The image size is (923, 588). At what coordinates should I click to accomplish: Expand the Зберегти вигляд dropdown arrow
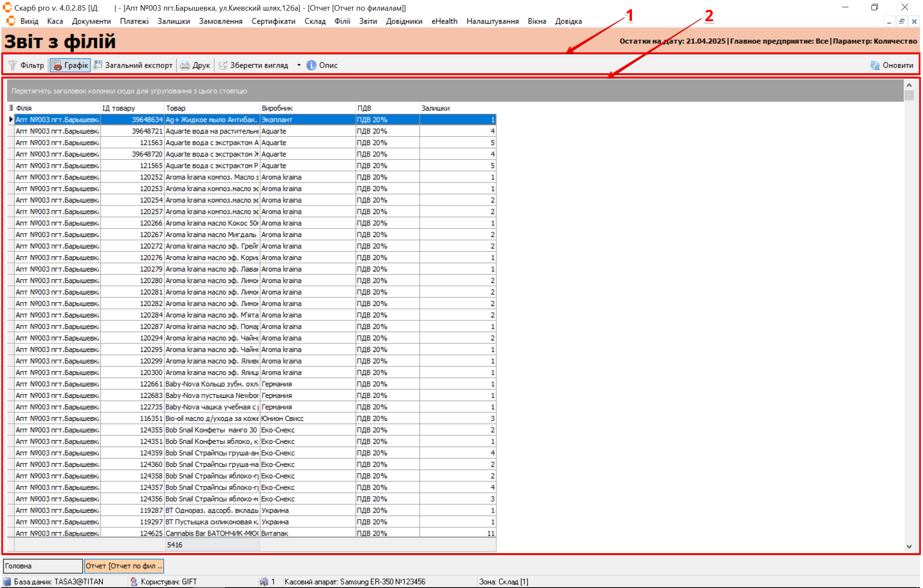(299, 65)
